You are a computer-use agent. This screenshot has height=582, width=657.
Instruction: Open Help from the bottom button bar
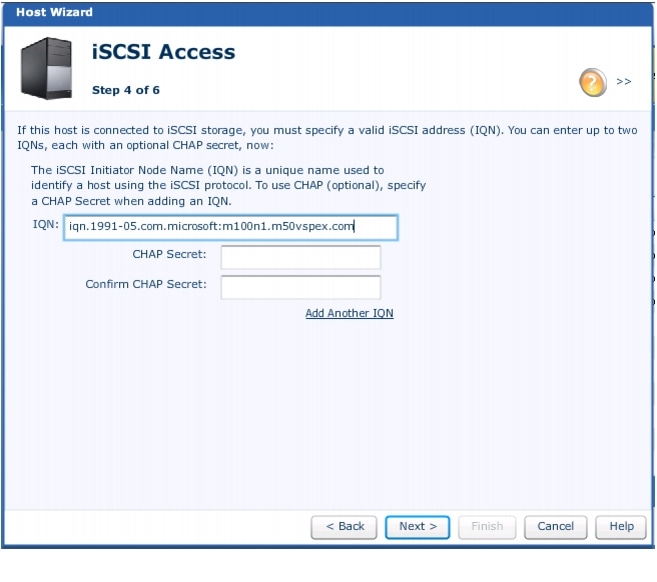pyautogui.click(x=621, y=527)
